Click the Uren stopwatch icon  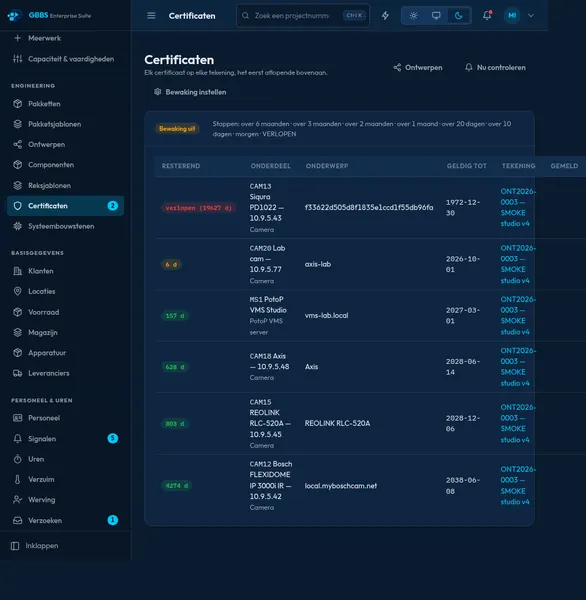tap(18, 459)
